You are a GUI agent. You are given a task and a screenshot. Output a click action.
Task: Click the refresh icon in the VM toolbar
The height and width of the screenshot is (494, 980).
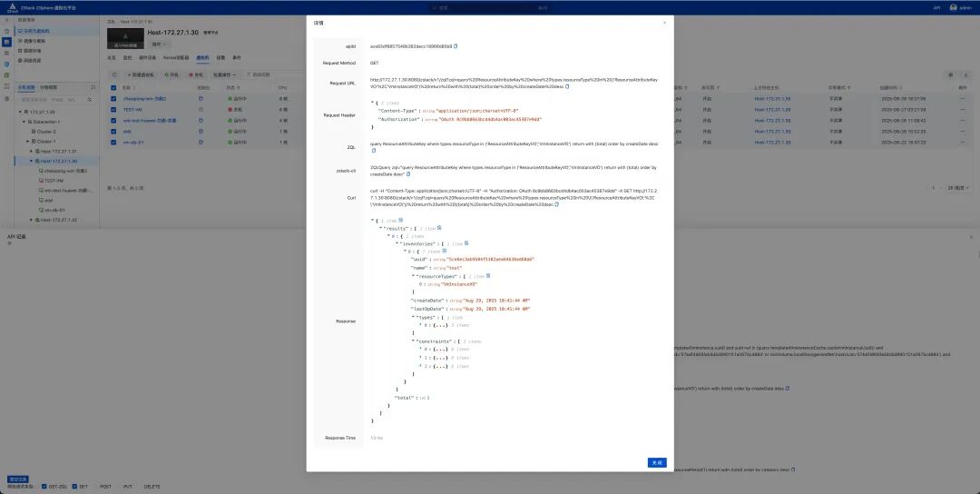pyautogui.click(x=113, y=74)
